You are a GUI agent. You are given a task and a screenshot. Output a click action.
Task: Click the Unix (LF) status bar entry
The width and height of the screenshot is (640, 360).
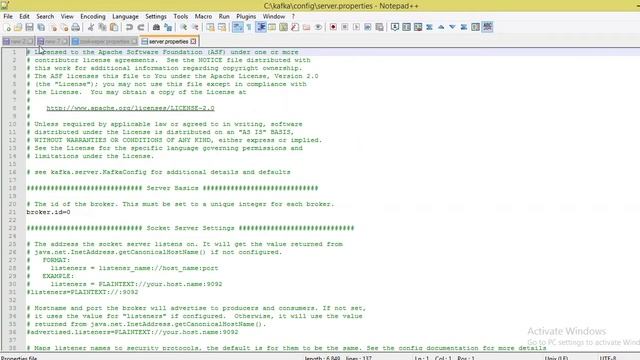coord(556,358)
